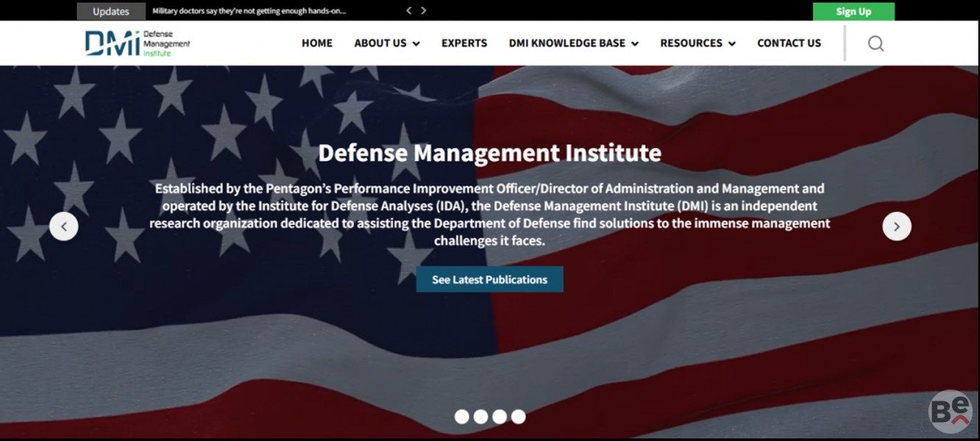Select the third carousel dot
980x441 pixels.
[x=500, y=417]
